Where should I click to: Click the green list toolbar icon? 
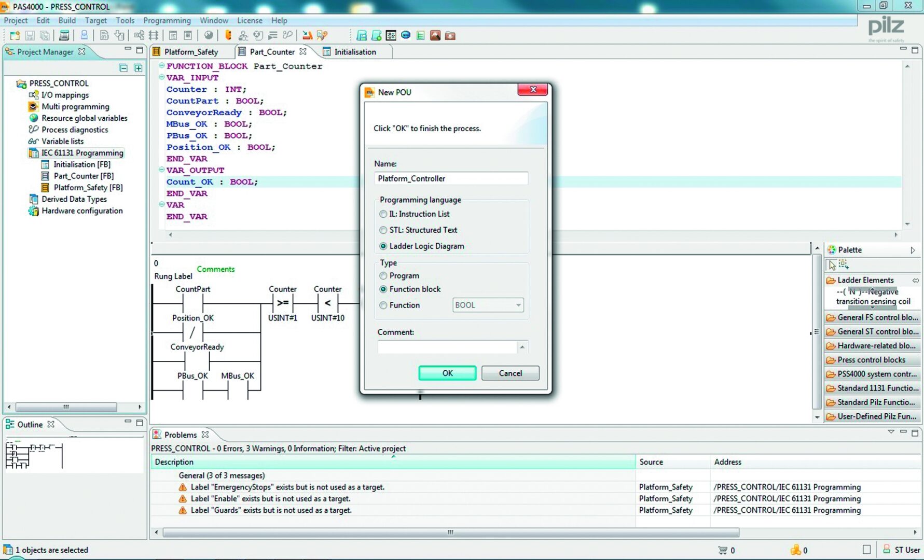click(420, 35)
